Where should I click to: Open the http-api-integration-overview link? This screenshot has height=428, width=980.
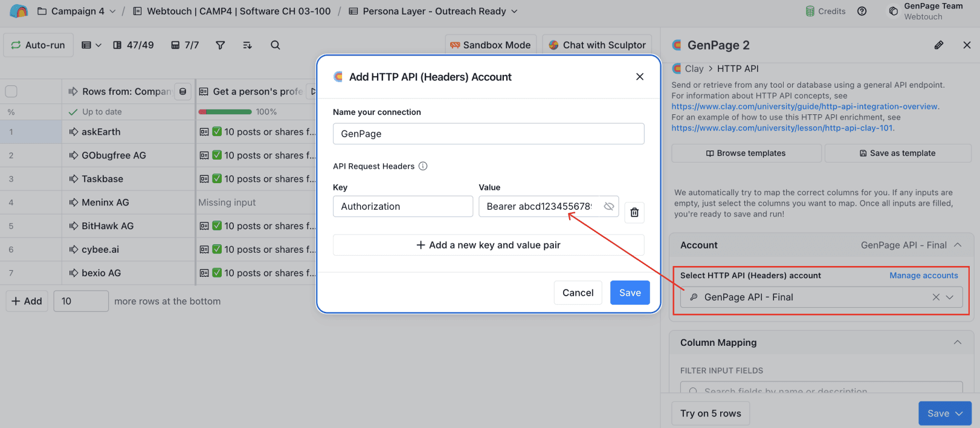pos(805,106)
